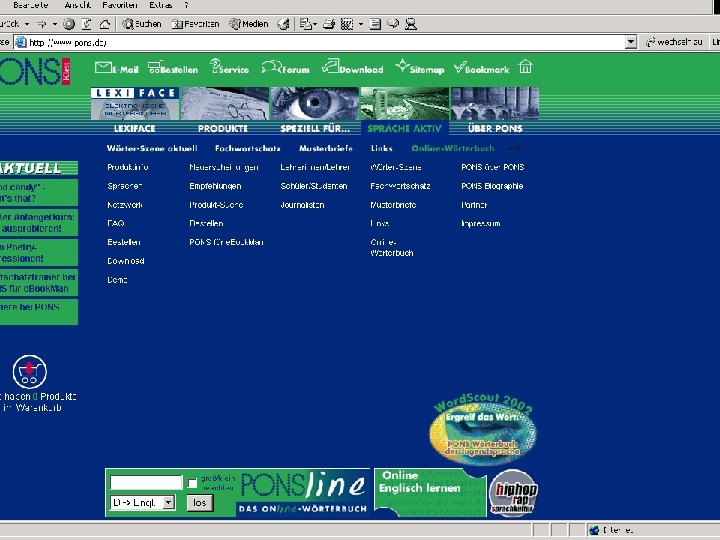Click the page icon in address bar
This screenshot has height=540, width=720.
21,42
